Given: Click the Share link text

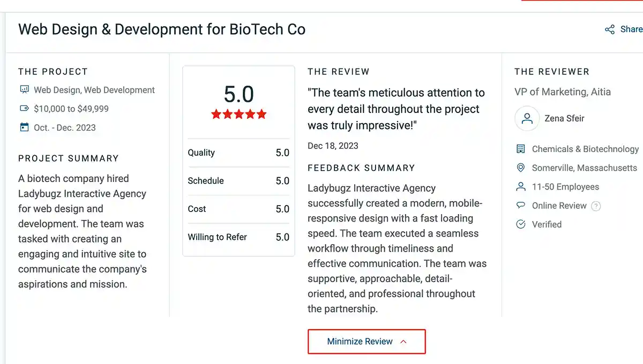Looking at the screenshot, I should pyautogui.click(x=631, y=29).
